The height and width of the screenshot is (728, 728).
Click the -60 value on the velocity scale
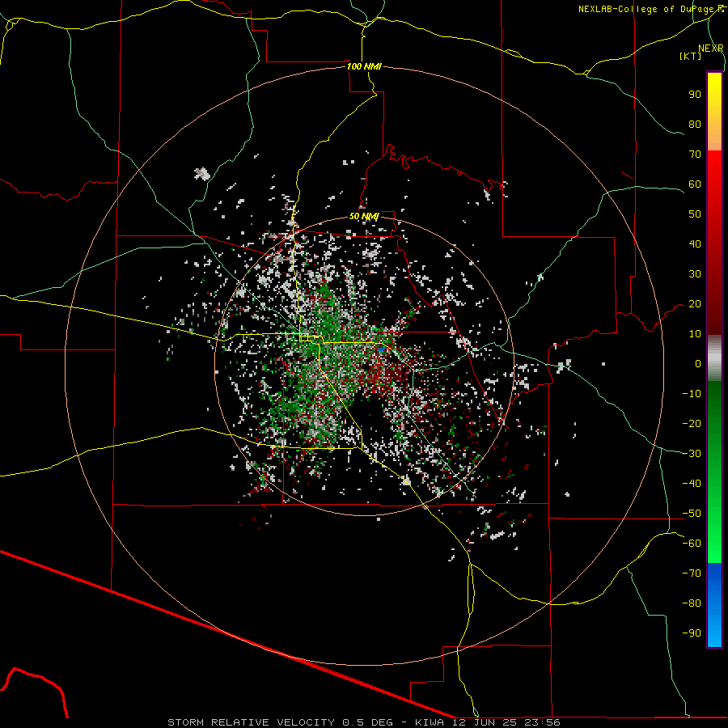tap(692, 544)
